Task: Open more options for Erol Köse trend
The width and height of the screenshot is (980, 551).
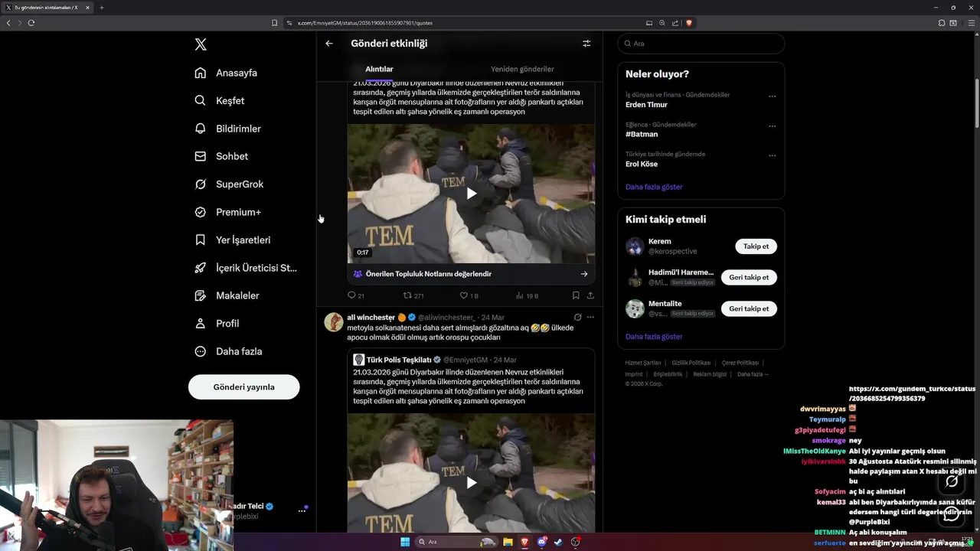Action: (772, 155)
